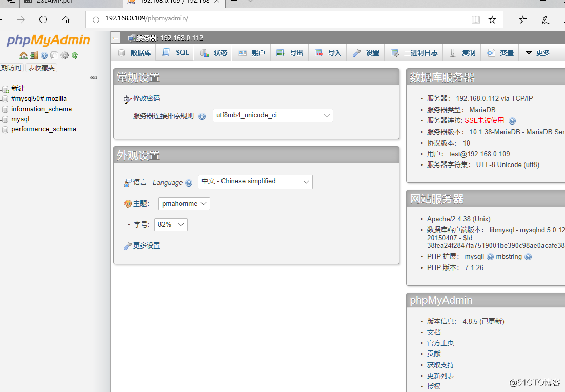This screenshot has width=565, height=392.
Task: Click the browser refresh button
Action: tap(43, 19)
